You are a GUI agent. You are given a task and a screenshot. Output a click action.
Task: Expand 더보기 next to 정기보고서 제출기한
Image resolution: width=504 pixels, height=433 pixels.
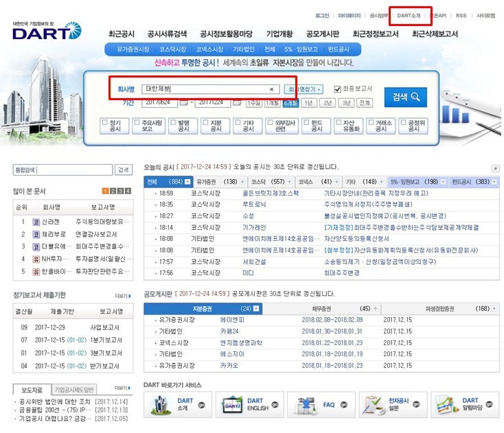pos(123,296)
